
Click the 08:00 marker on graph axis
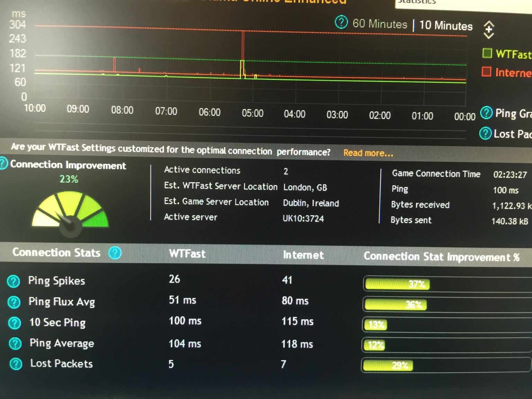pyautogui.click(x=122, y=110)
